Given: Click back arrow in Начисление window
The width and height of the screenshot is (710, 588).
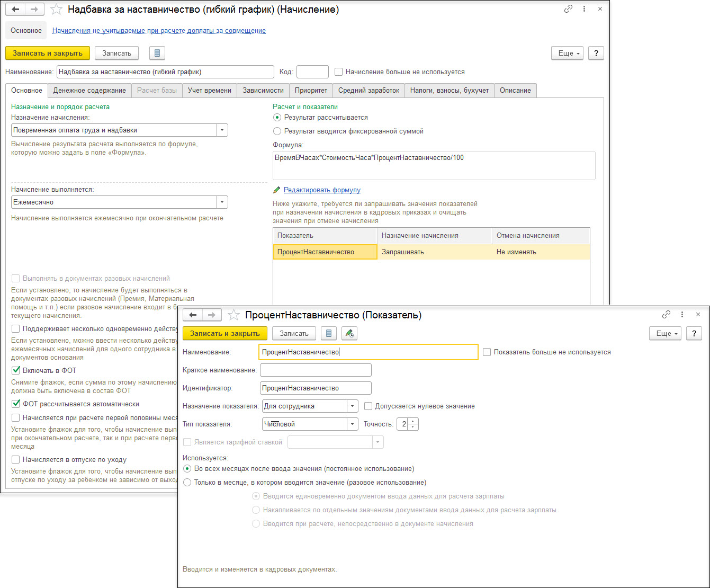Looking at the screenshot, I should tap(15, 9).
